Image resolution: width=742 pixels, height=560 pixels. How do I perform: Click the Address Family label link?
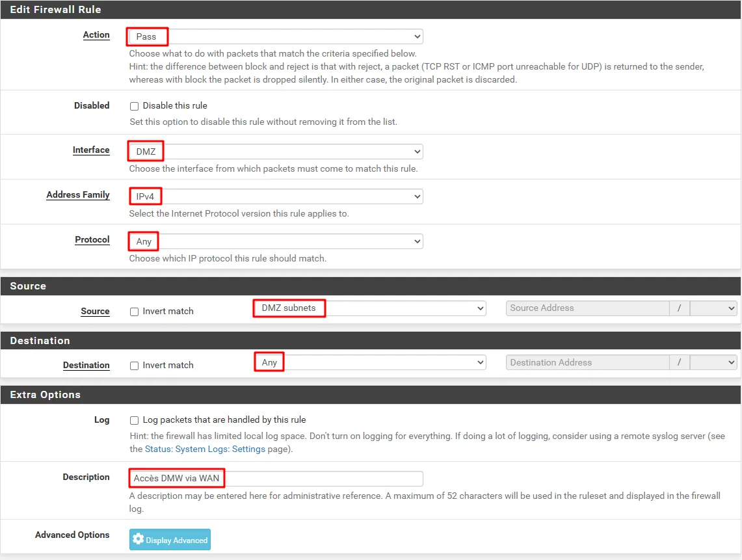tap(77, 194)
